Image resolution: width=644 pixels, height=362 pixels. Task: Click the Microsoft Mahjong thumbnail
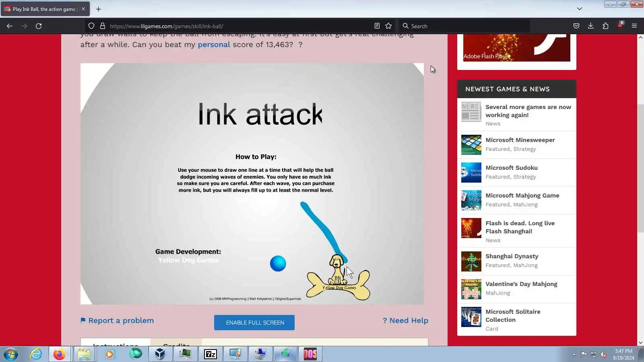[x=471, y=200]
